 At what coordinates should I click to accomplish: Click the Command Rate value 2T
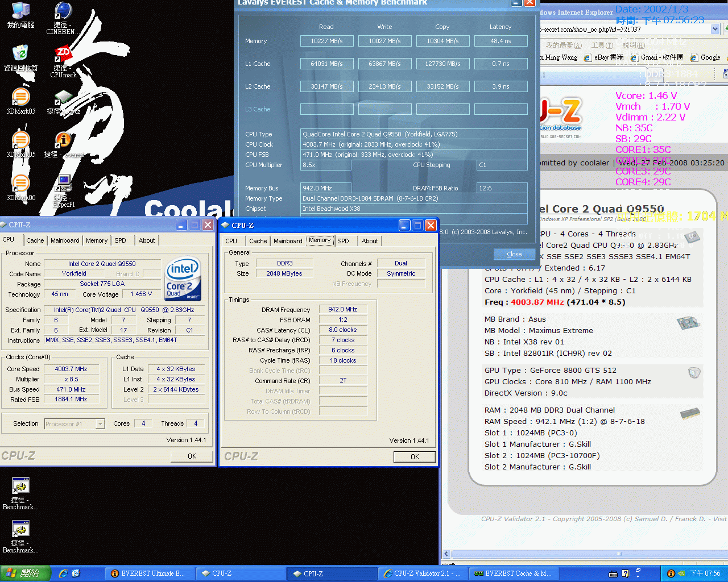pyautogui.click(x=343, y=381)
